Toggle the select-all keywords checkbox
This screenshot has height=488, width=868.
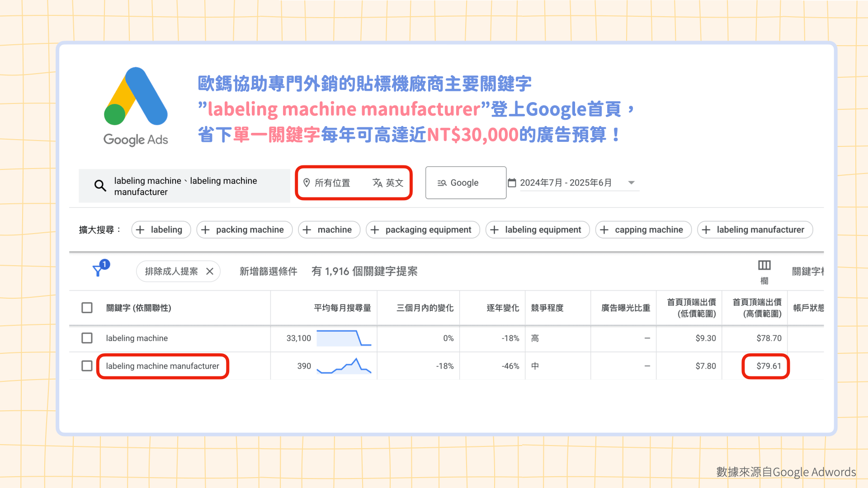(x=87, y=308)
